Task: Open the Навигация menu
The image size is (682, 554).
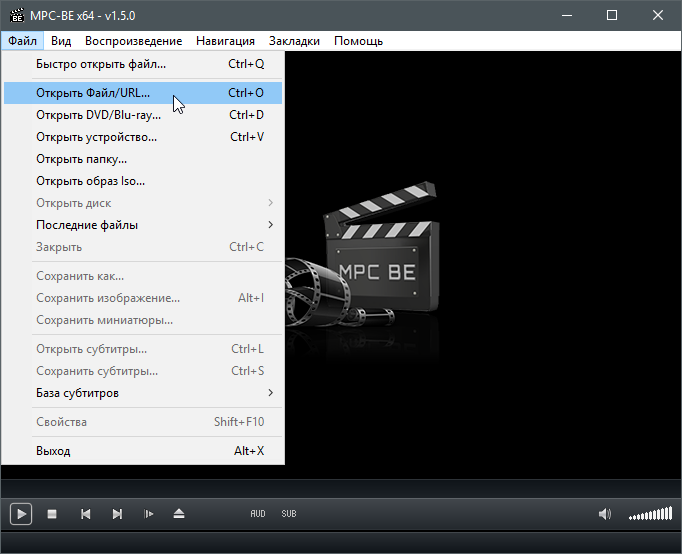Action: (225, 41)
